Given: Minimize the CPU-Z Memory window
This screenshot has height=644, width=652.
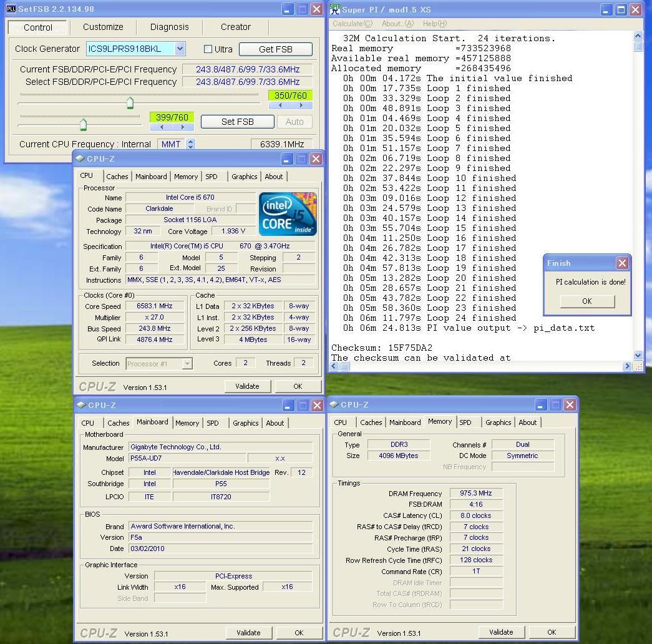Looking at the screenshot, I should click(540, 405).
